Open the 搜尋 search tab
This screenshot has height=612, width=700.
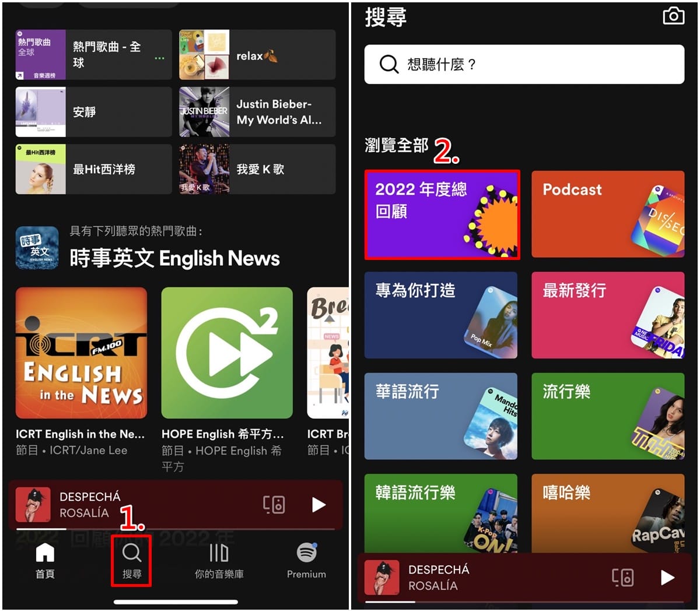pyautogui.click(x=132, y=562)
